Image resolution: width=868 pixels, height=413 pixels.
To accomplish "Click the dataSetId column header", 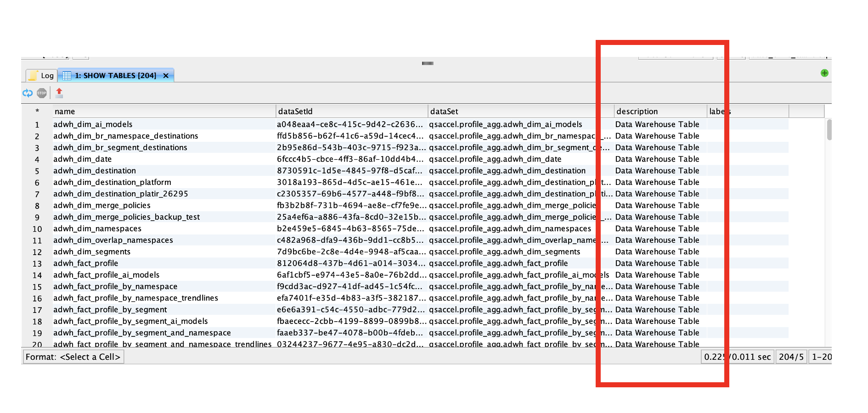I will pos(351,112).
